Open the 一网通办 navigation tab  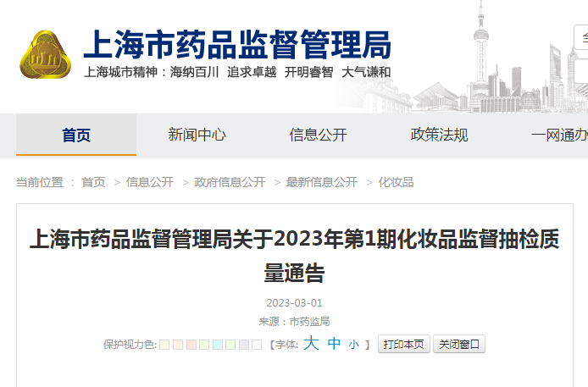point(559,135)
